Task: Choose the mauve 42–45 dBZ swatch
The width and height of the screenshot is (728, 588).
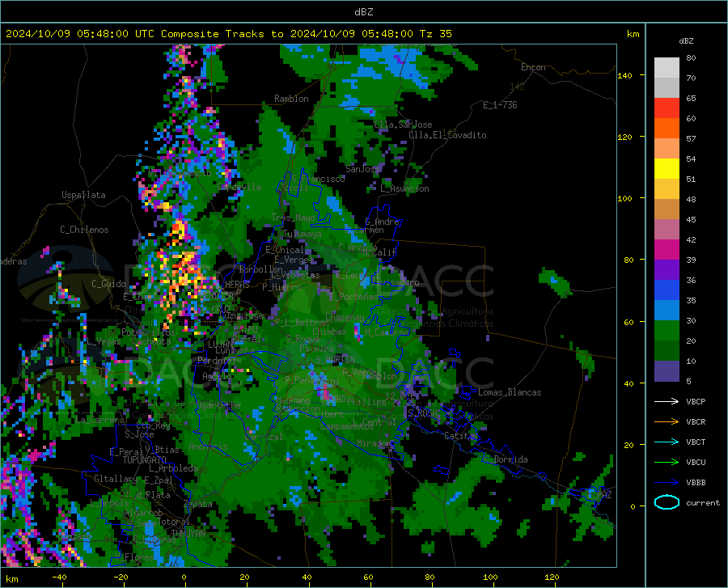Action: click(667, 230)
